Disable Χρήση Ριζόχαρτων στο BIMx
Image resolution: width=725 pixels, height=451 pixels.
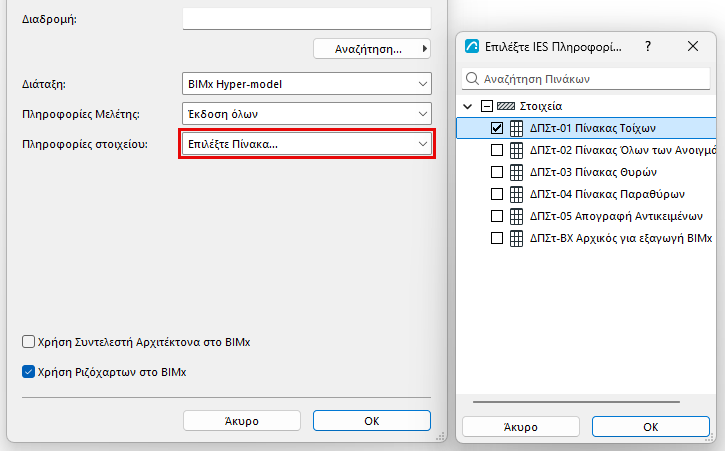click(x=28, y=372)
